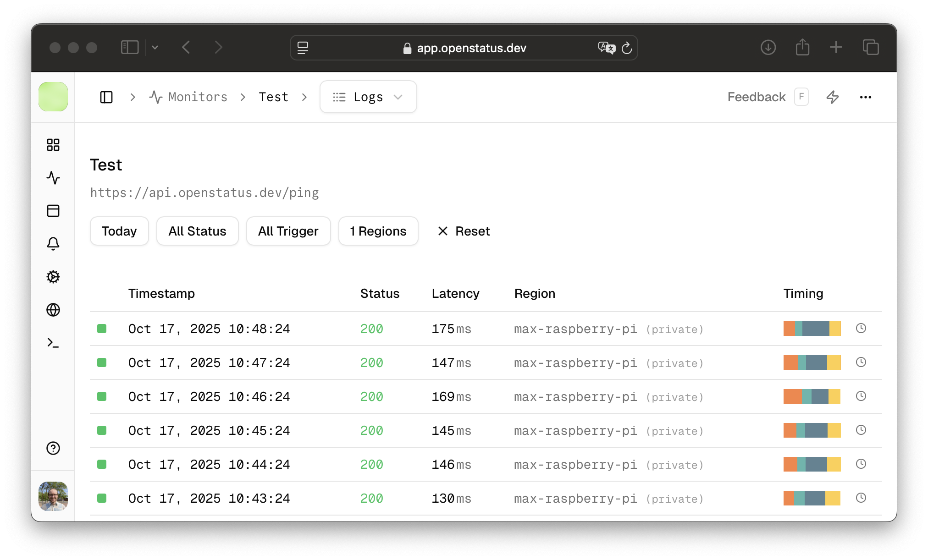This screenshot has width=928, height=560.
Task: Open the status pages icon in sidebar
Action: [x=53, y=211]
